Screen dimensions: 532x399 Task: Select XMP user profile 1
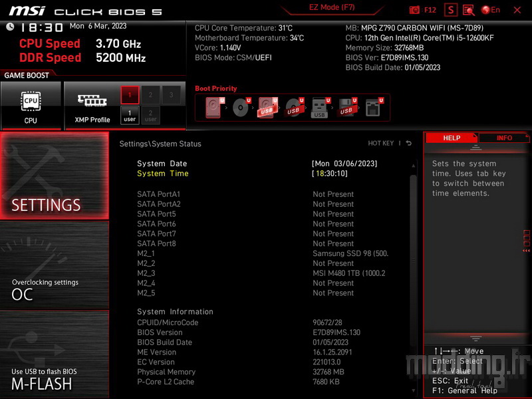pos(130,116)
